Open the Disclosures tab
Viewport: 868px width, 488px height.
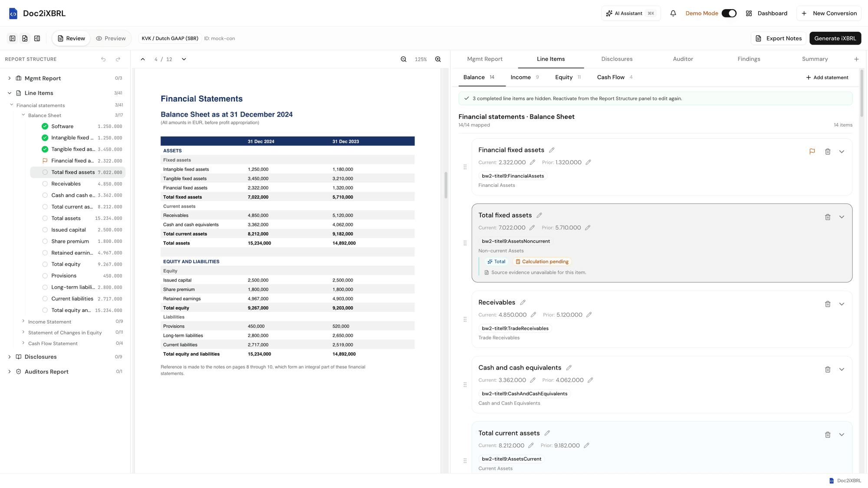click(x=617, y=59)
